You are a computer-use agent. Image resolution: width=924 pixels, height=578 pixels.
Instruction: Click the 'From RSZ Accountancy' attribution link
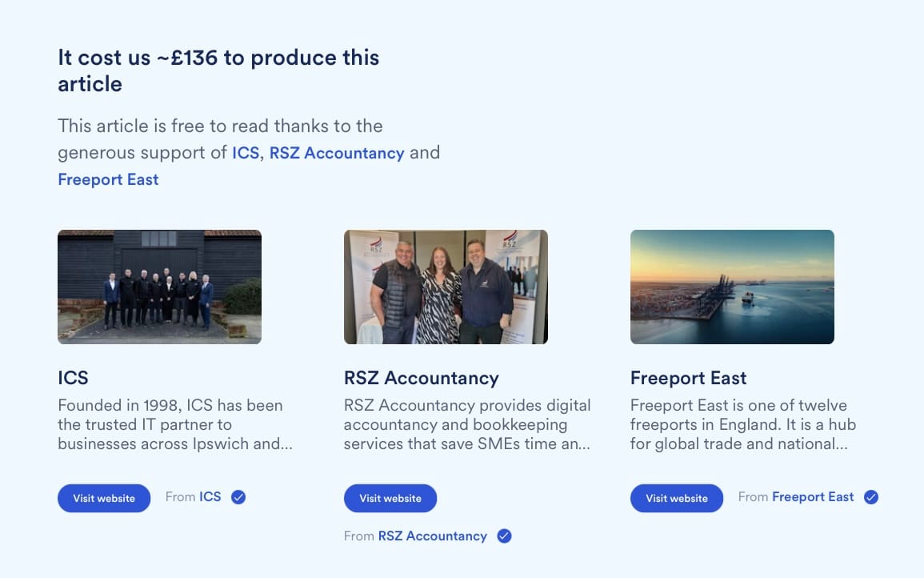point(432,536)
